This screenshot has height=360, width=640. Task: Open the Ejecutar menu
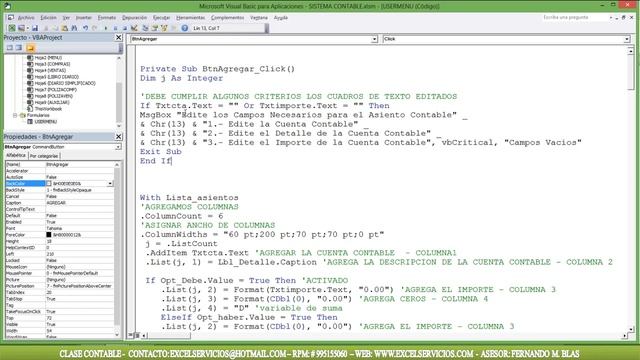pos(161,18)
